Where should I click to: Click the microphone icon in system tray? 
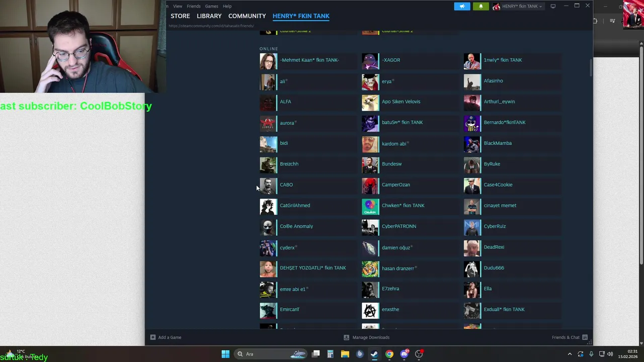[x=591, y=354]
